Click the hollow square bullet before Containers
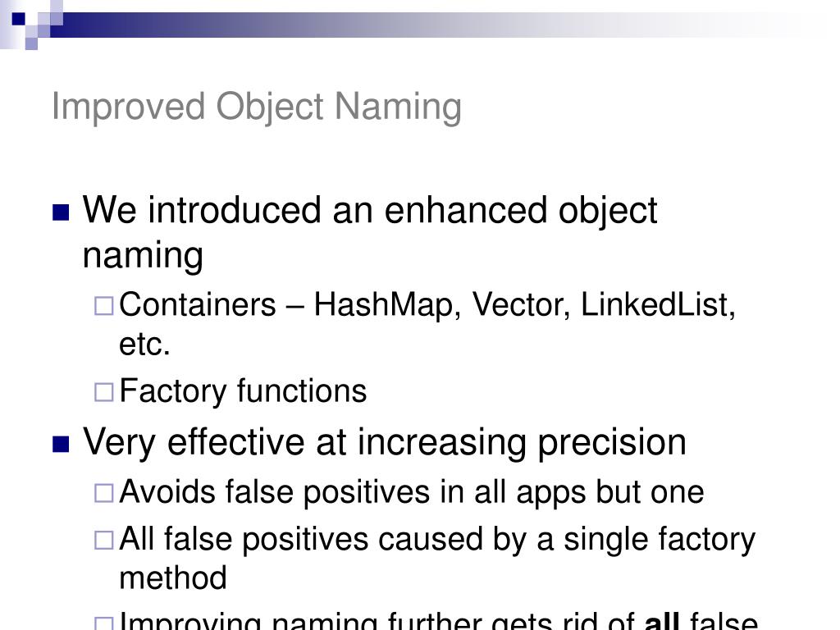Image resolution: width=840 pixels, height=630 pixels. 103,307
